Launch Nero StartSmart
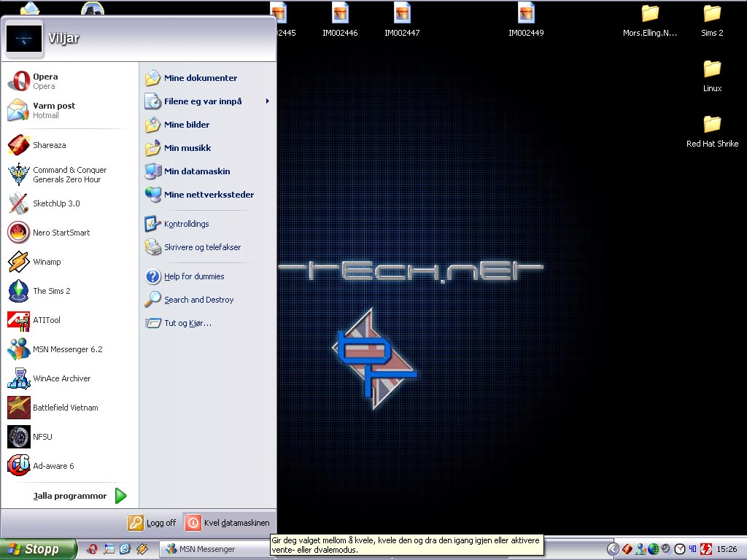The width and height of the screenshot is (747, 560). (70, 233)
